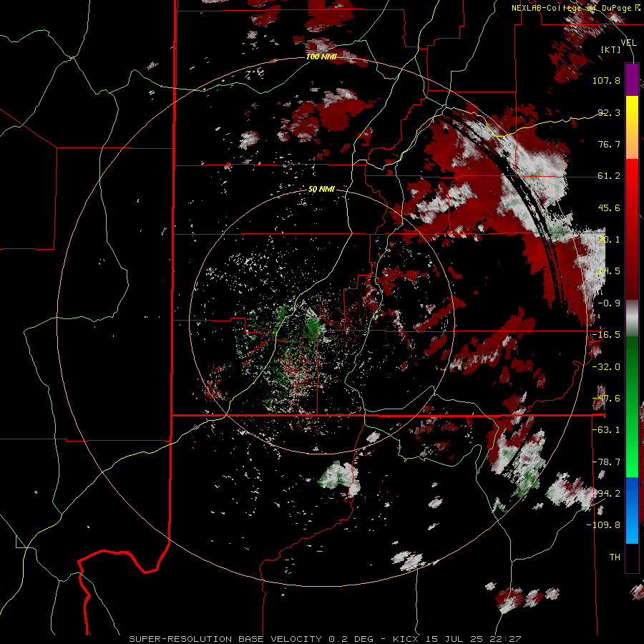Screen dimensions: 644x644
Task: Select the -109.8 scale value
Action: [603, 525]
